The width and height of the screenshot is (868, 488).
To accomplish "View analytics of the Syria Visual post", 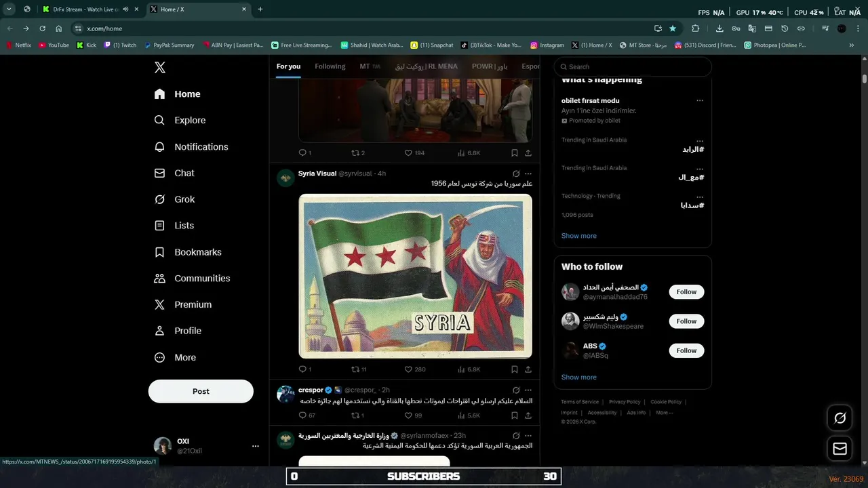I will click(469, 369).
